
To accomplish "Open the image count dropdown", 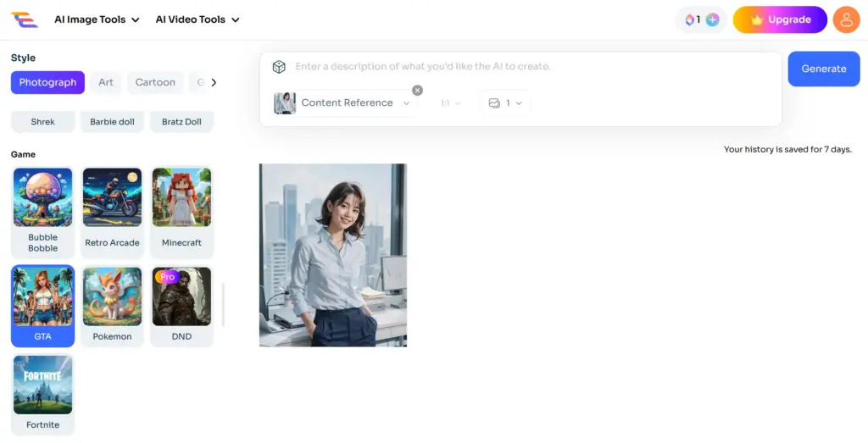I will [x=504, y=103].
